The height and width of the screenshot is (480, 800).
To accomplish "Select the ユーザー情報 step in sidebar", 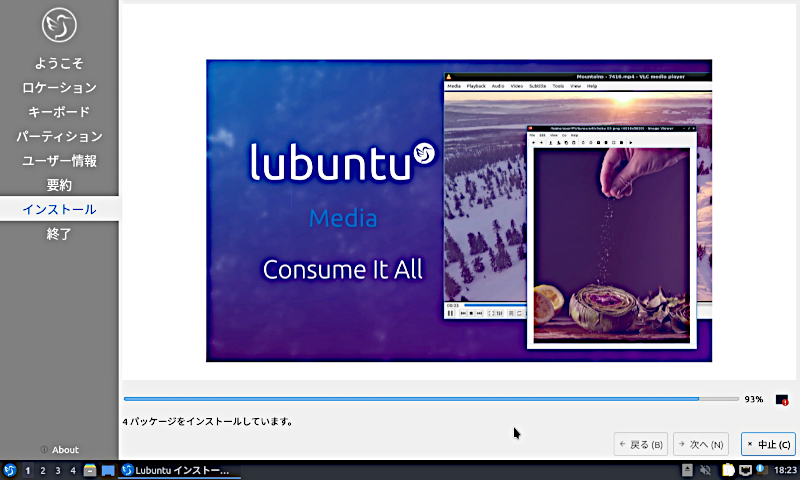I will click(59, 161).
